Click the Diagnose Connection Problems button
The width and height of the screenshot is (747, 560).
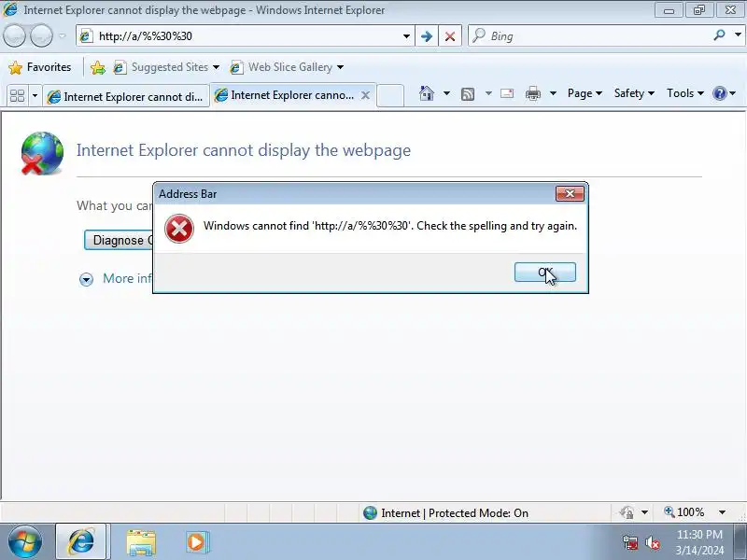point(119,240)
